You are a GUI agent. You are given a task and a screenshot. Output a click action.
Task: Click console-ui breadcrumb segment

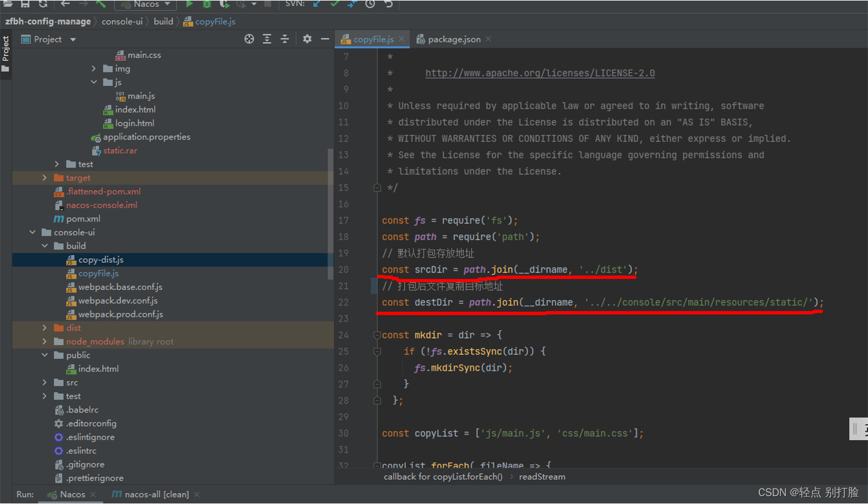tap(122, 21)
